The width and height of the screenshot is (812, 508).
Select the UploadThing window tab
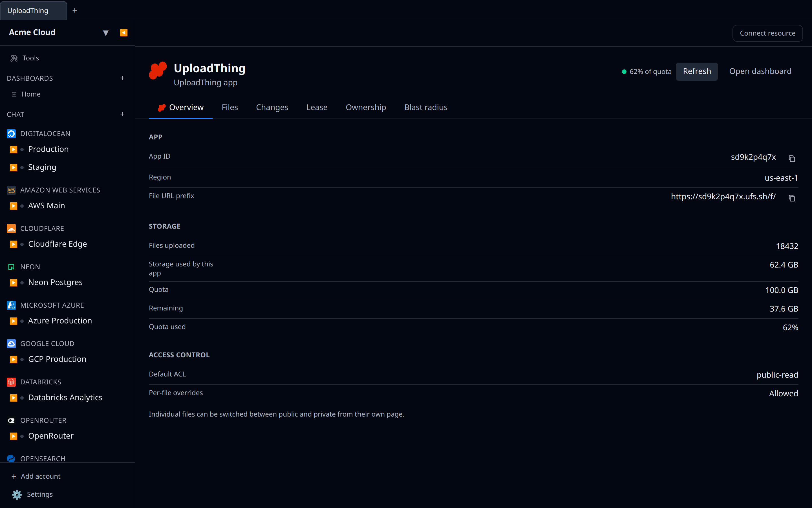coord(34,10)
